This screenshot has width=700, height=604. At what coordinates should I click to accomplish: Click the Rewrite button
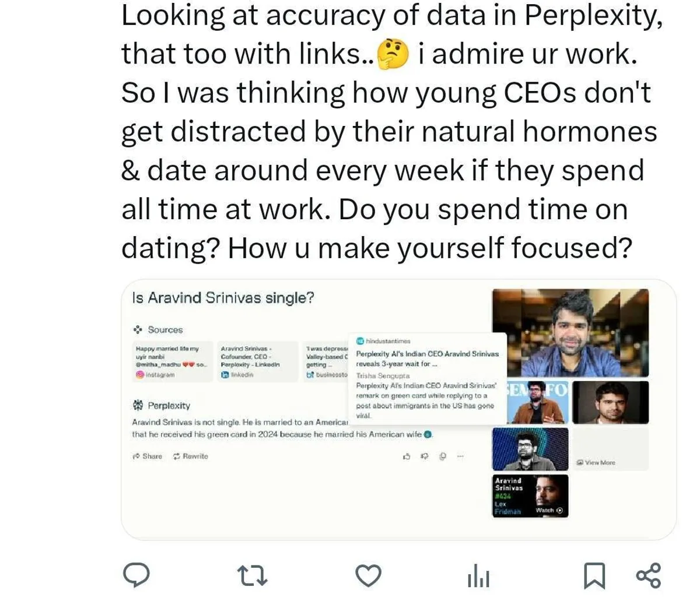coord(190,456)
